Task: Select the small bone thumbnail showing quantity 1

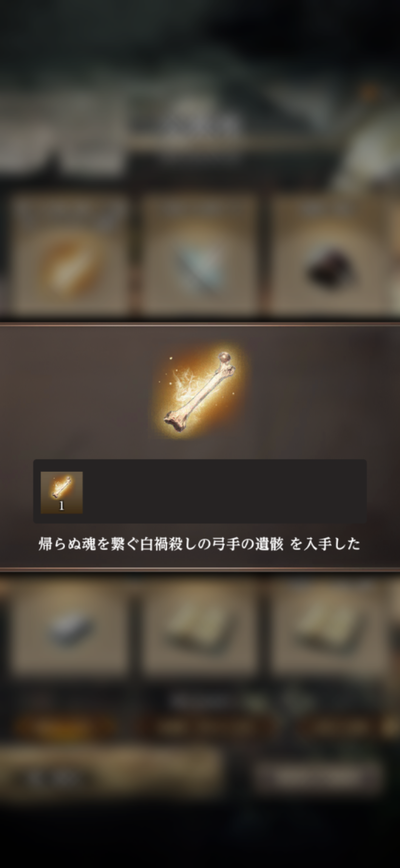Action: pos(61,492)
